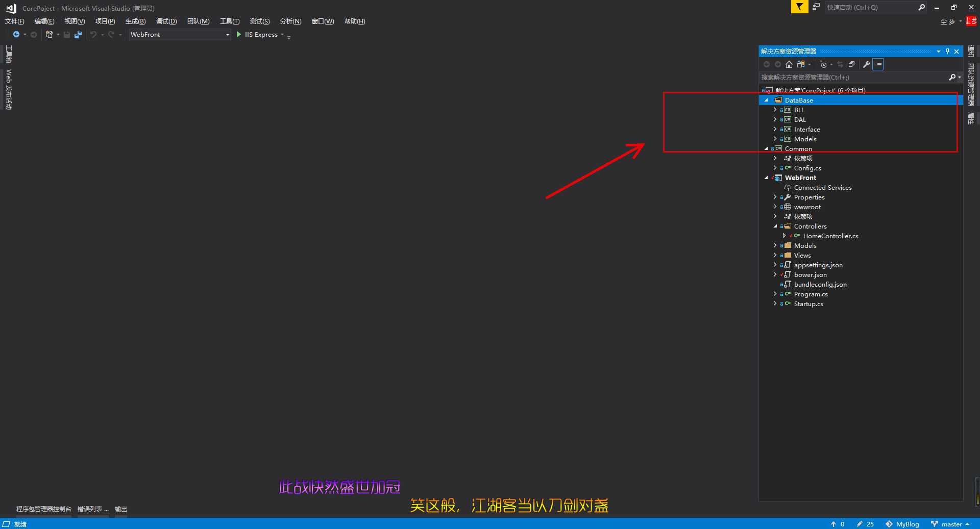Select the Program.cs file

click(811, 294)
